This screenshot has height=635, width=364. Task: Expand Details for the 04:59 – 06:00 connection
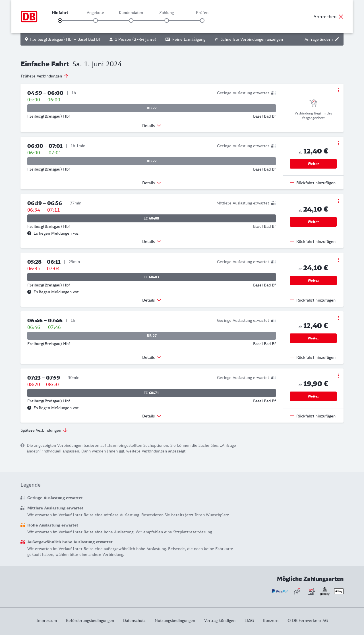(152, 126)
